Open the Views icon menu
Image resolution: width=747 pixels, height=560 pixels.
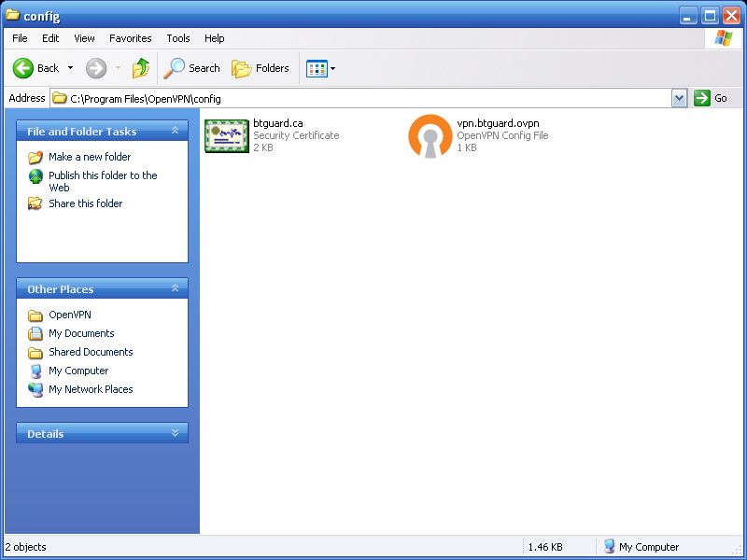[317, 68]
